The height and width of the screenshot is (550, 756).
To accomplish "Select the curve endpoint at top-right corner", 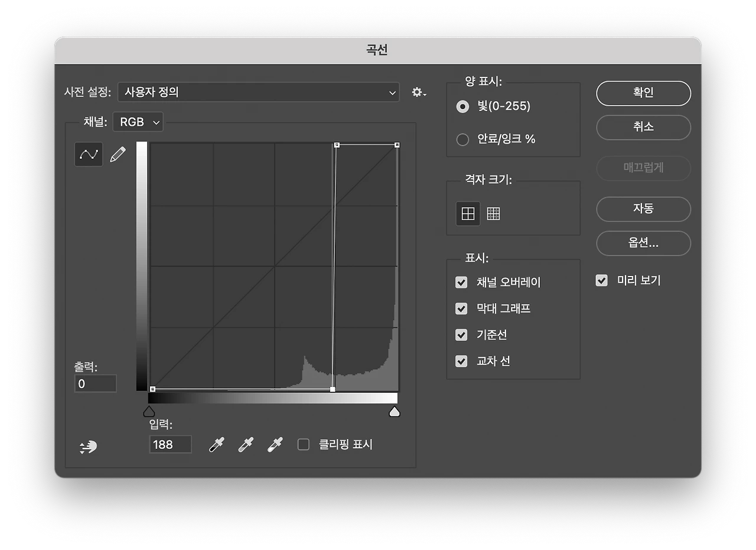I will (x=397, y=145).
